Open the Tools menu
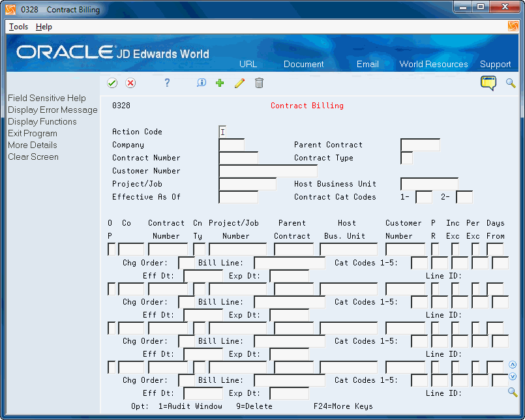Viewport: 525px width, 420px height. [18, 27]
